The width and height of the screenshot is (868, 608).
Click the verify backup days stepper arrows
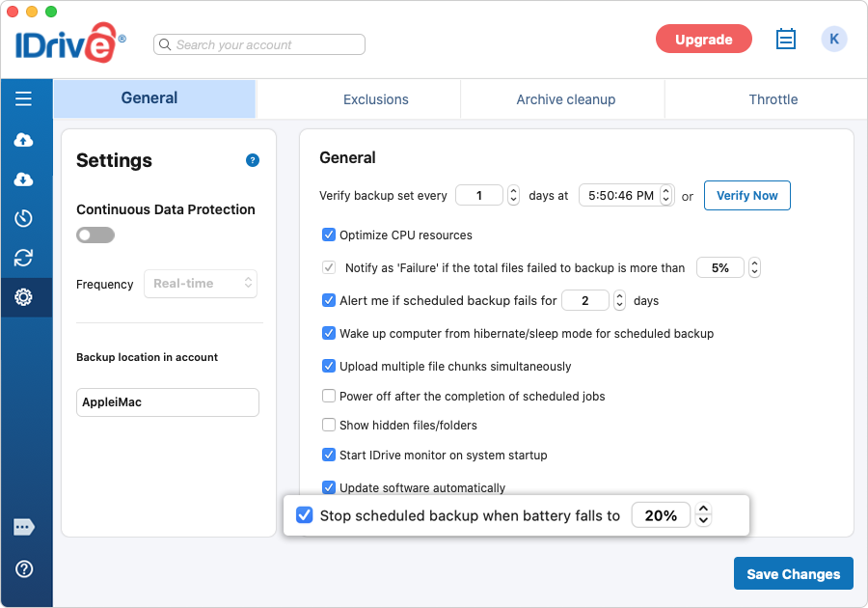tap(513, 195)
